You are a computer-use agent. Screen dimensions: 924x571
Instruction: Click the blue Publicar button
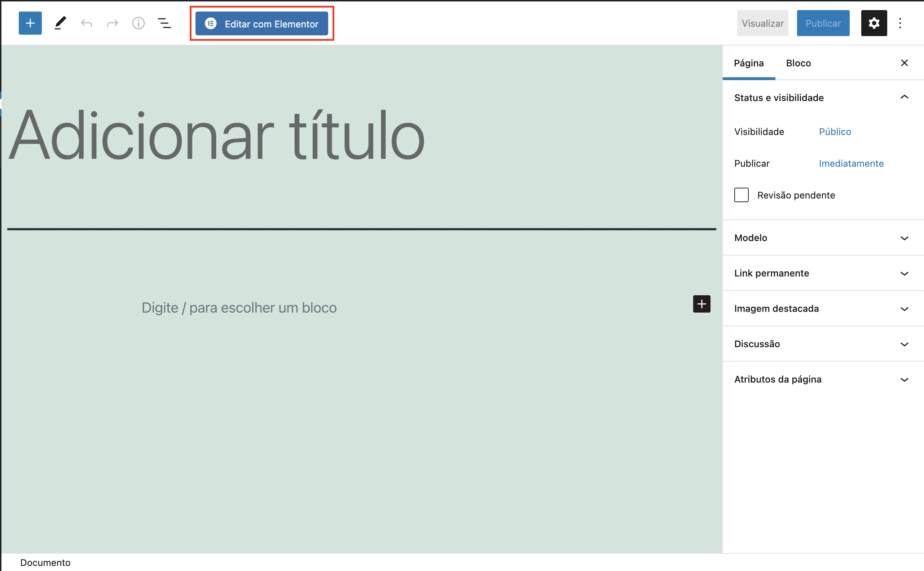pos(823,23)
